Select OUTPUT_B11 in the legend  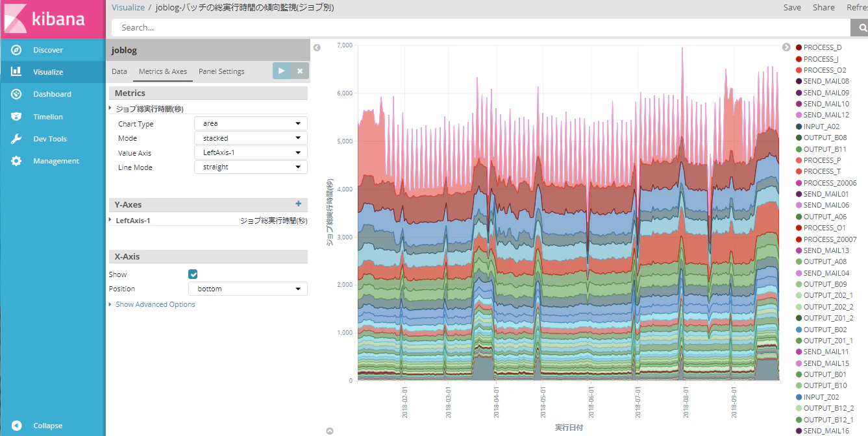[825, 149]
